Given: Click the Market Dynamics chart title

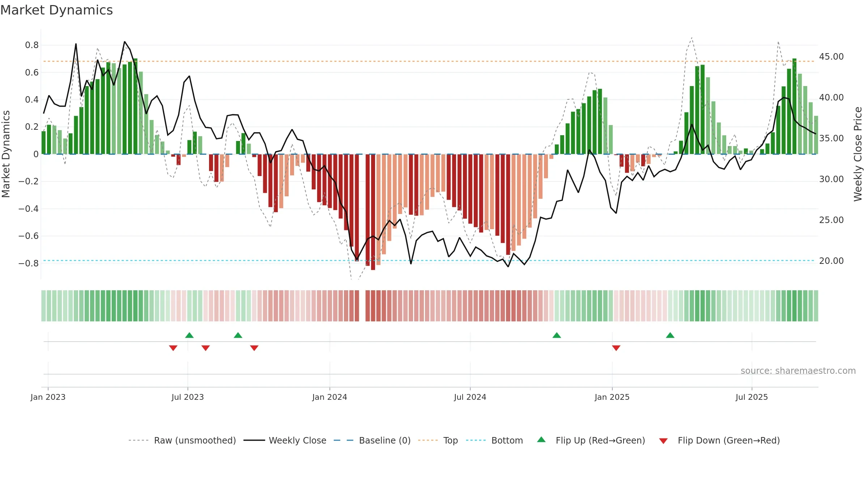Looking at the screenshot, I should (57, 10).
